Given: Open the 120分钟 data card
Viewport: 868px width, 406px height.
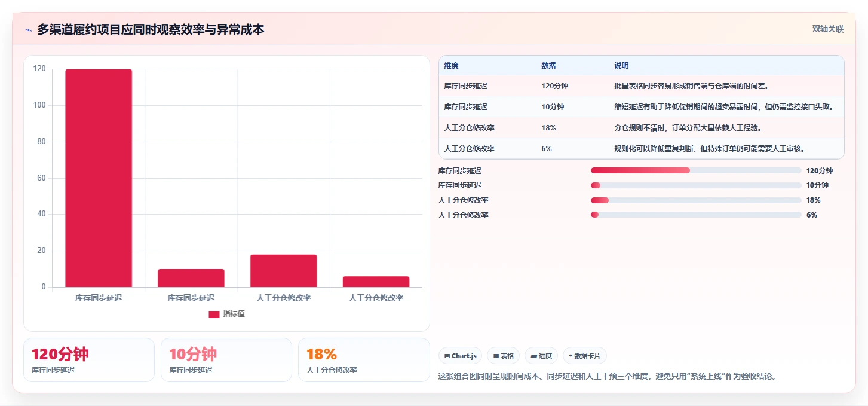Looking at the screenshot, I should pos(89,360).
